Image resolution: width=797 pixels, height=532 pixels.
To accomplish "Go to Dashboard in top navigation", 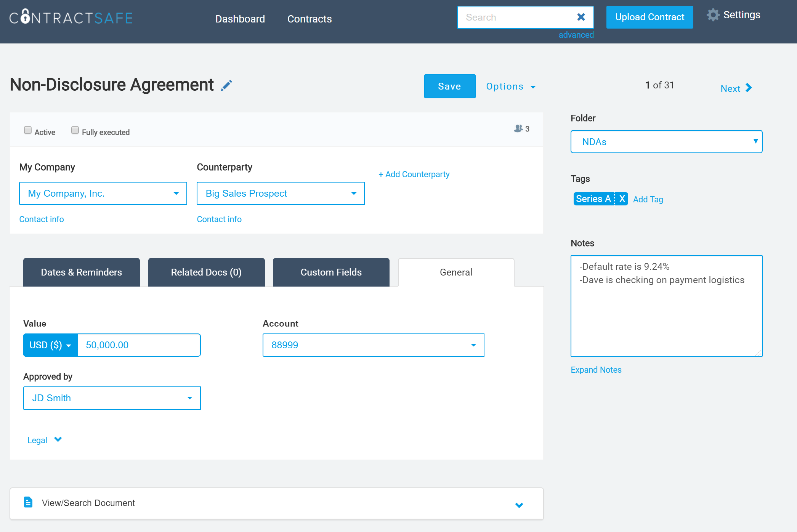I will pos(240,19).
